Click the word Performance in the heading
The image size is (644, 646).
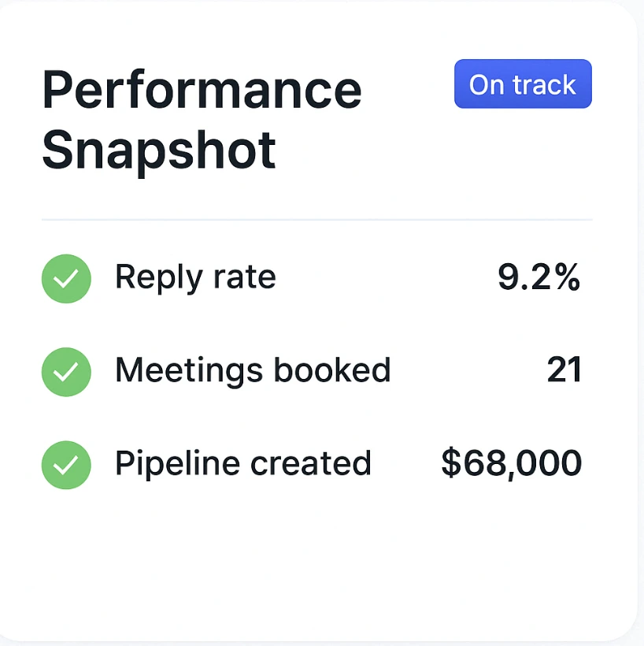[x=202, y=91]
